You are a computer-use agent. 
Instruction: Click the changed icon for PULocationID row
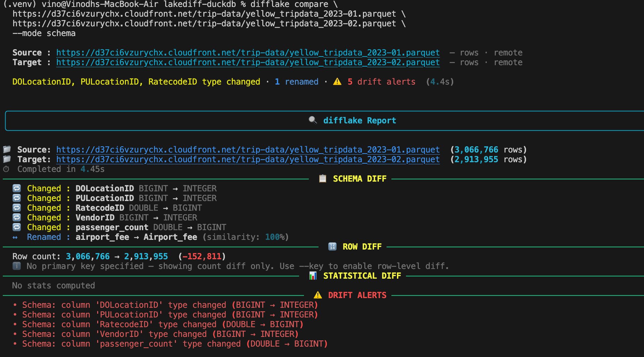click(17, 198)
